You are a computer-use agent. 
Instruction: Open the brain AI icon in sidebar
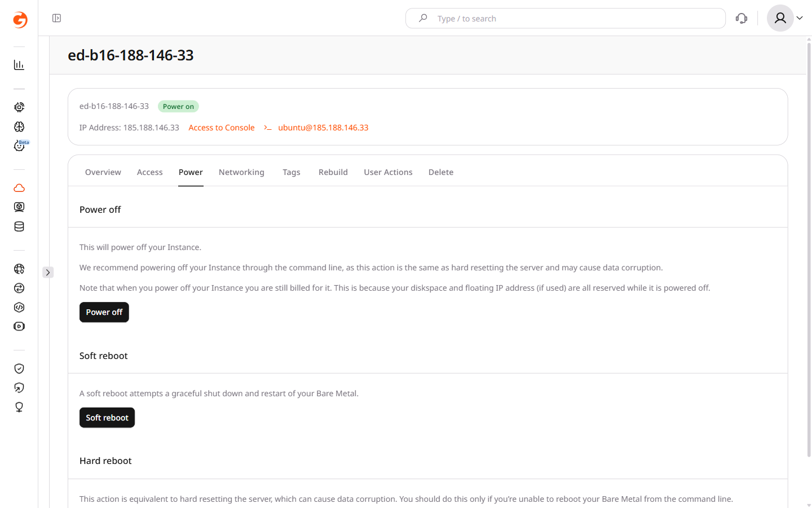coord(19,126)
